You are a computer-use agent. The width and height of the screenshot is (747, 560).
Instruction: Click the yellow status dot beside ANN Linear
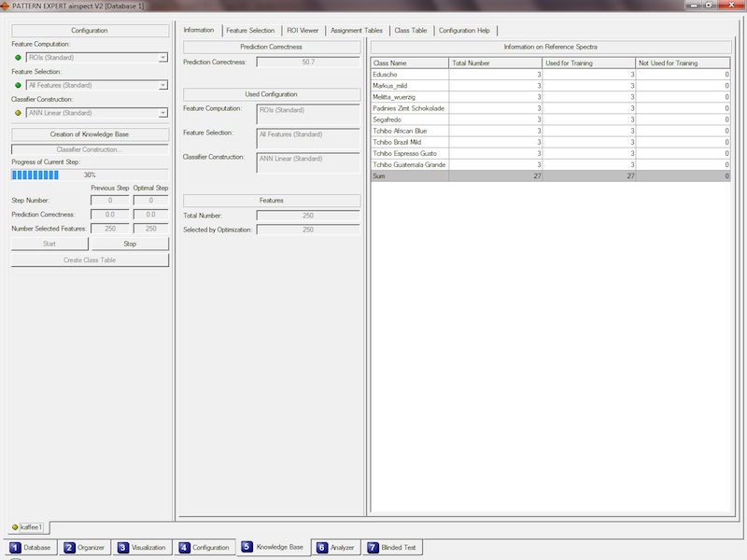(18, 113)
